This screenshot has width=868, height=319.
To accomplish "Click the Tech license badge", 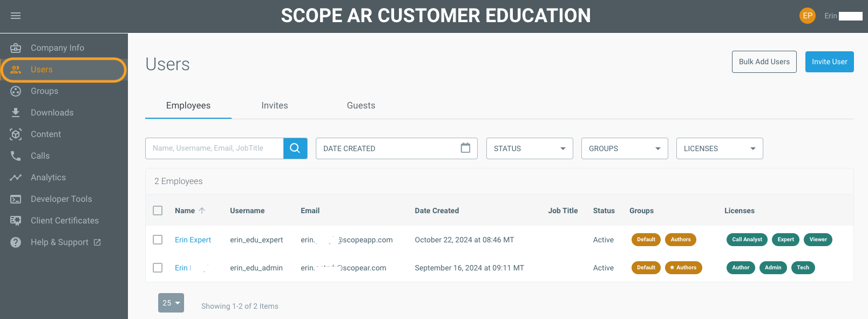I will pos(803,268).
